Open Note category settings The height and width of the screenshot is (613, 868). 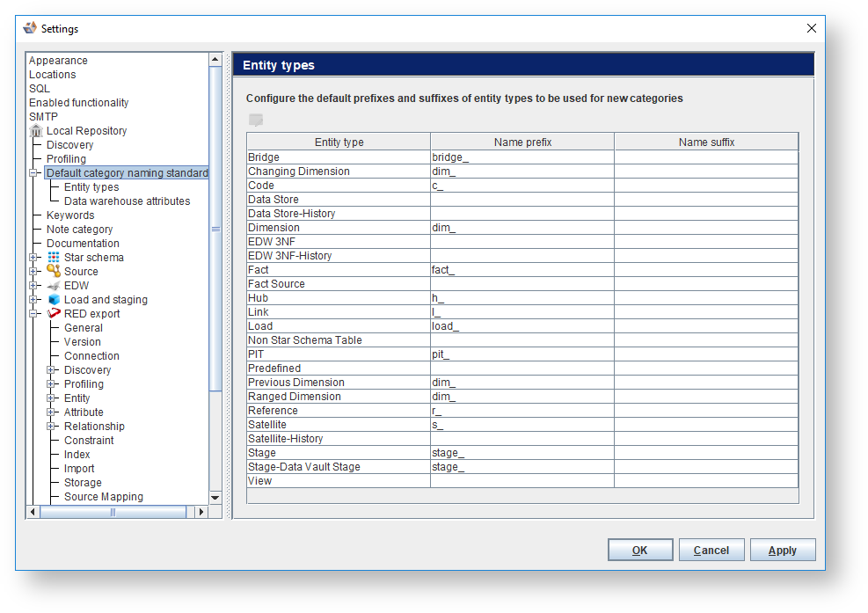tap(80, 230)
